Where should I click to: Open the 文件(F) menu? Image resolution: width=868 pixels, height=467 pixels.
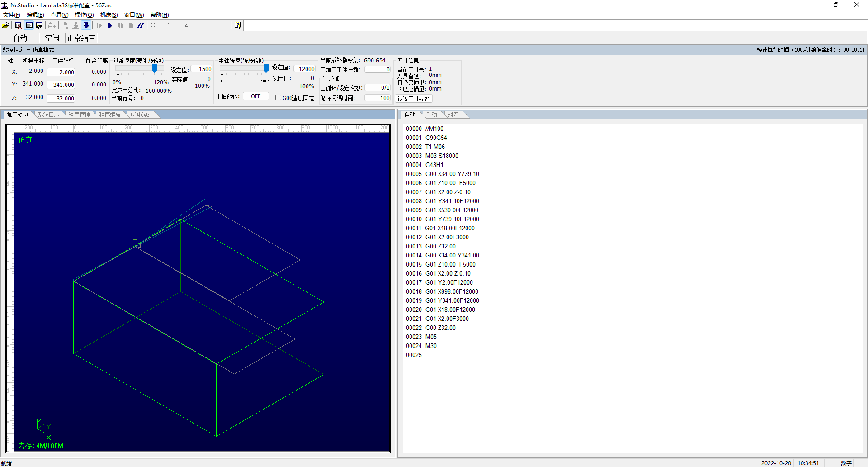coord(12,15)
